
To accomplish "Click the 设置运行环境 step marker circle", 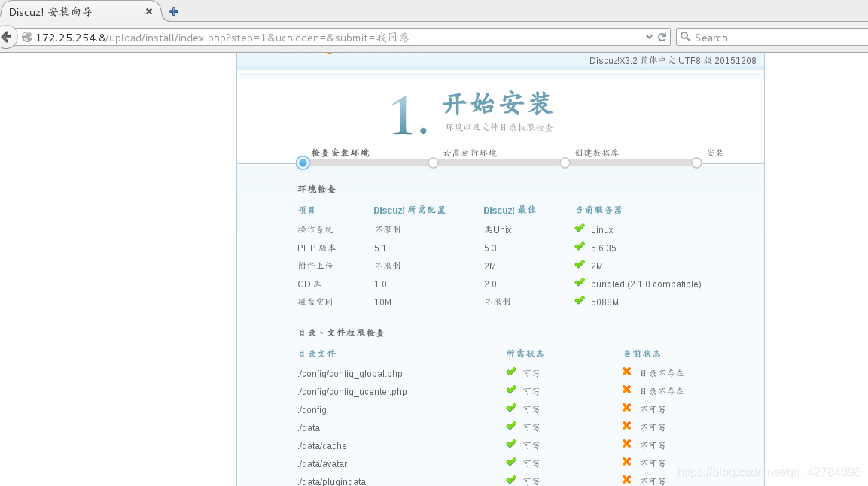I will [433, 163].
